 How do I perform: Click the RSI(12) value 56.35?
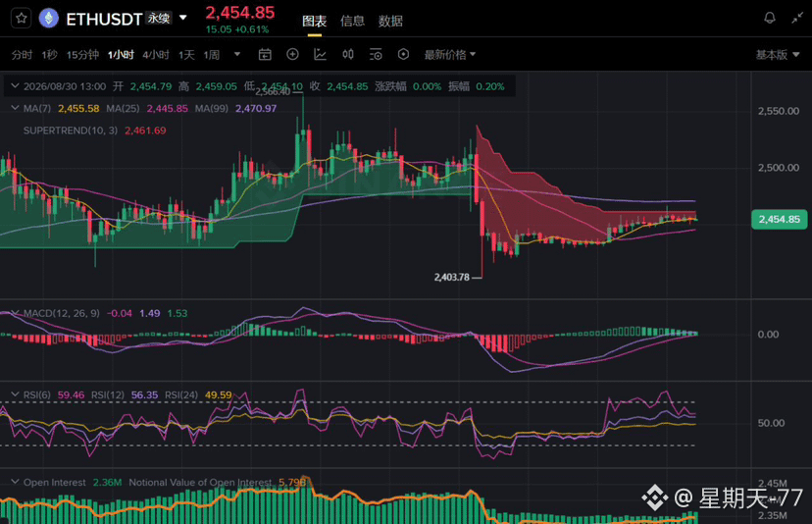[144, 394]
